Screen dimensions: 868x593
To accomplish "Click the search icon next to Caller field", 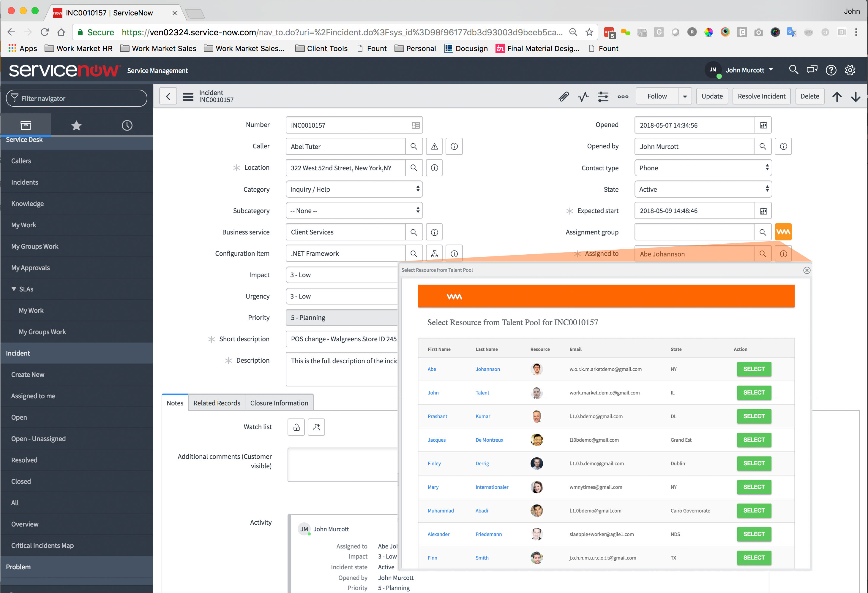I will click(414, 146).
